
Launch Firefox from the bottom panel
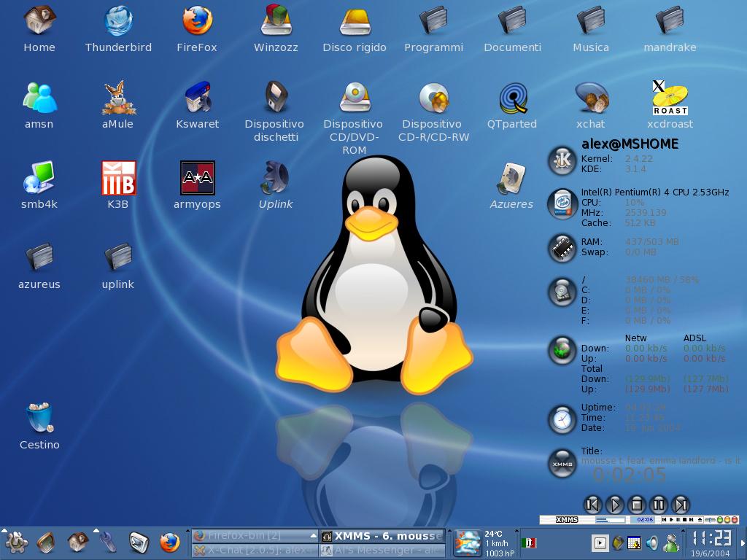coord(169,542)
